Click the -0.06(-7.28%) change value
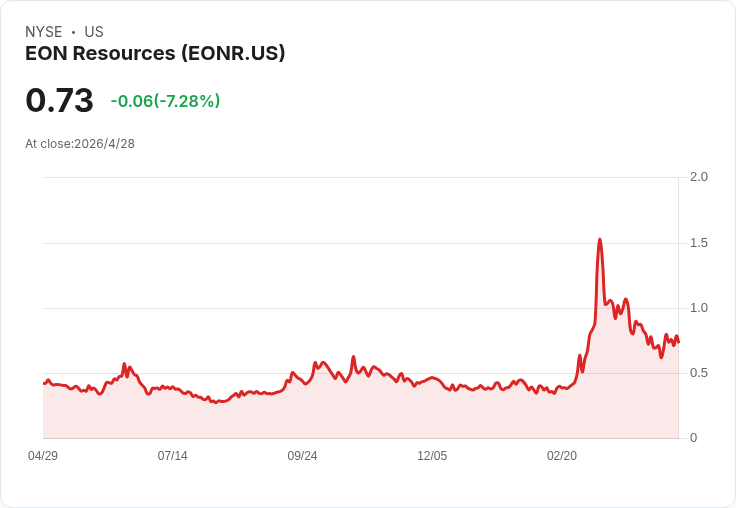 (165, 101)
